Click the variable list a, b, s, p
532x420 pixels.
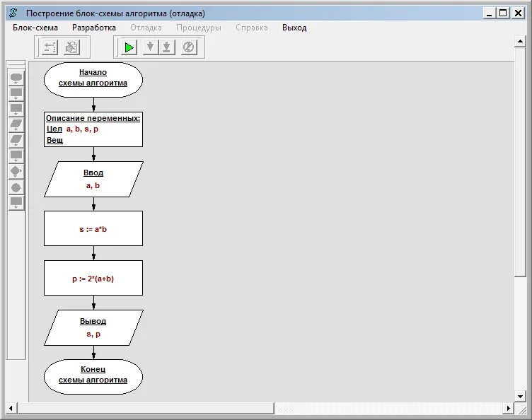click(x=83, y=129)
